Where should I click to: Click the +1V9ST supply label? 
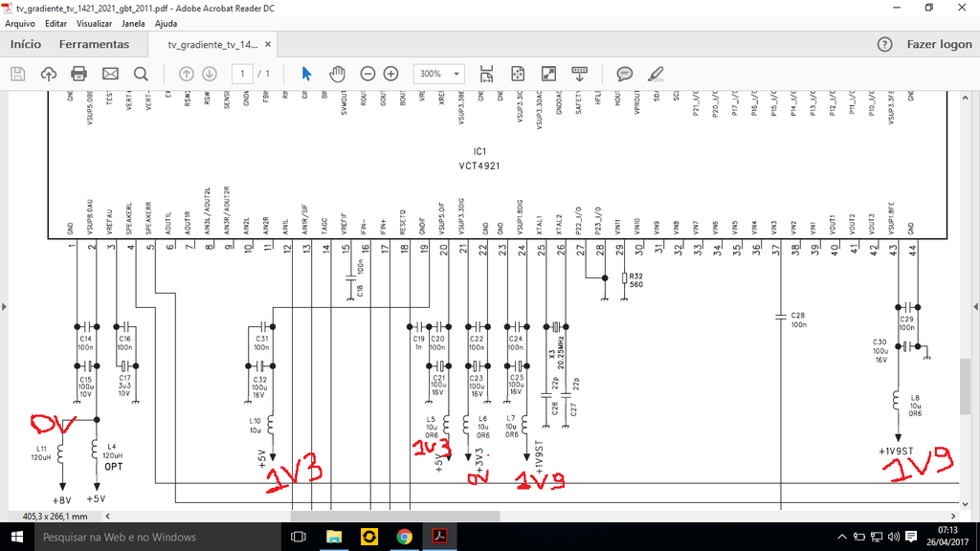click(896, 452)
